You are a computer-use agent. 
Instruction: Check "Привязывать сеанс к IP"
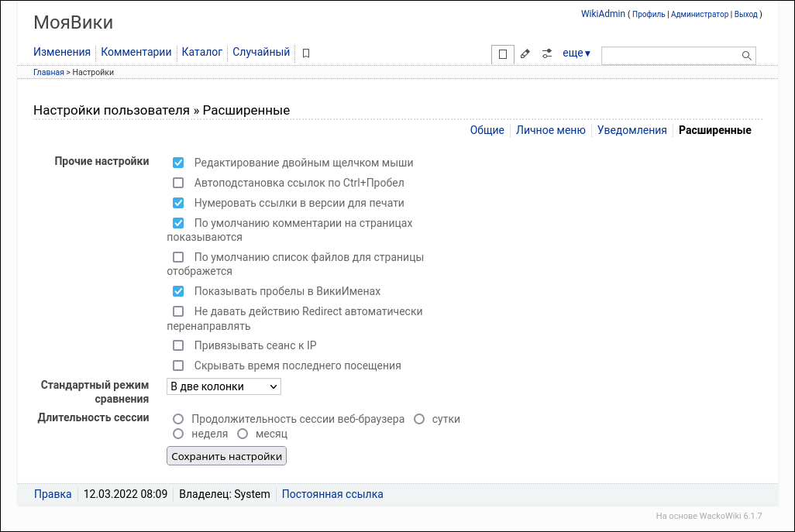(x=178, y=345)
